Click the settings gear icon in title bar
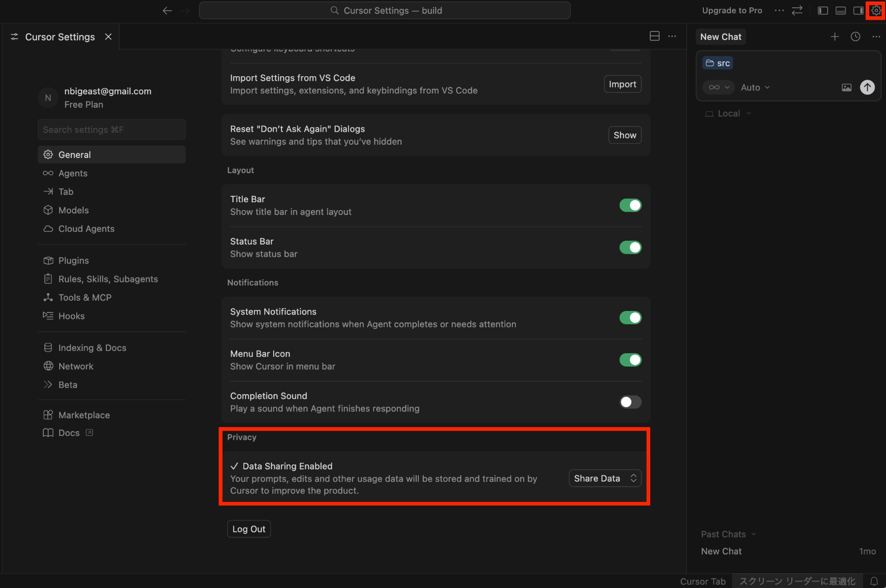 (x=876, y=10)
